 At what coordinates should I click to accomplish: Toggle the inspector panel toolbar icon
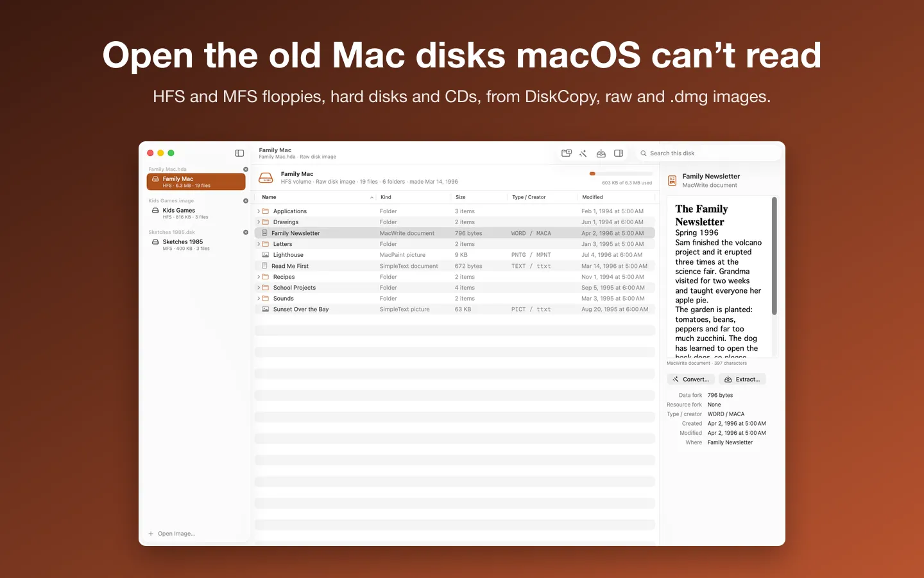(619, 153)
